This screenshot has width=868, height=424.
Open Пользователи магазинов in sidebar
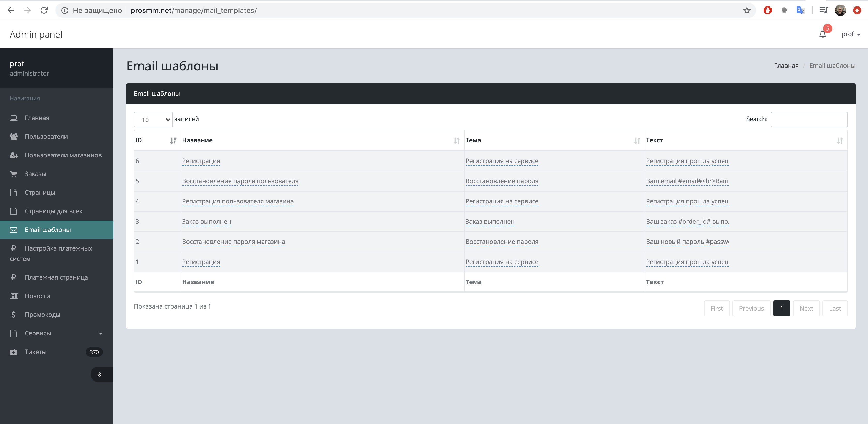pyautogui.click(x=57, y=155)
